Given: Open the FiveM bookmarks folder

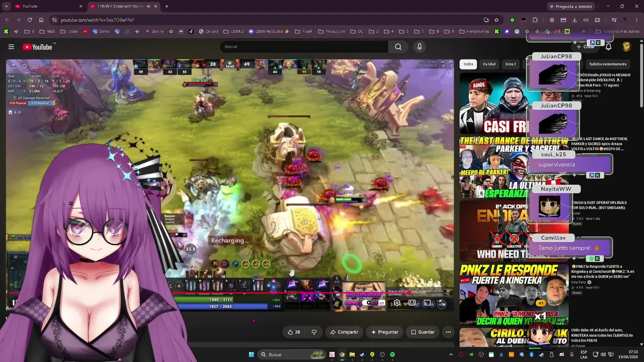Looking at the screenshot, I should click(x=303, y=31).
